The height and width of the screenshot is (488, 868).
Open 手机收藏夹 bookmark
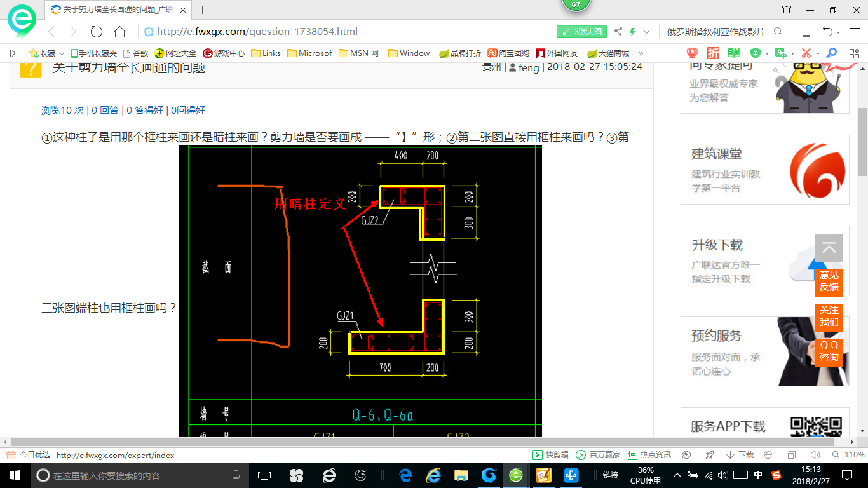[93, 53]
